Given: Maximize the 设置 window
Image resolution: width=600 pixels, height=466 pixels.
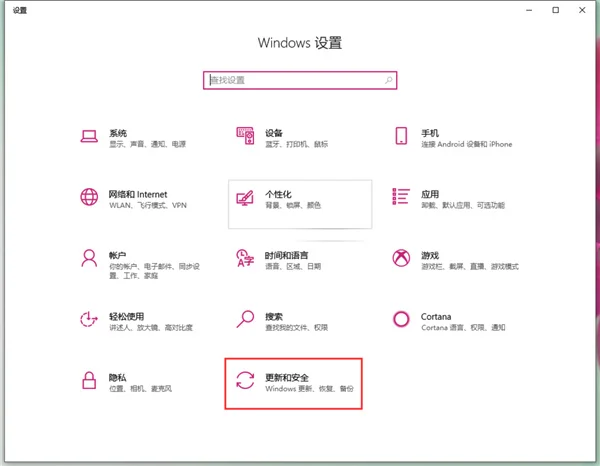Looking at the screenshot, I should [x=556, y=10].
